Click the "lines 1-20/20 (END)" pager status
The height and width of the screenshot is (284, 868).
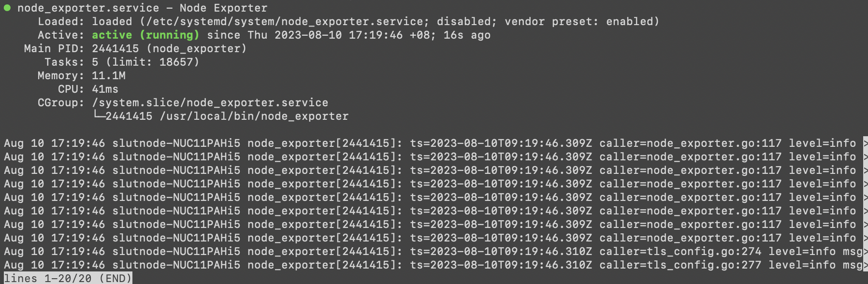click(68, 278)
